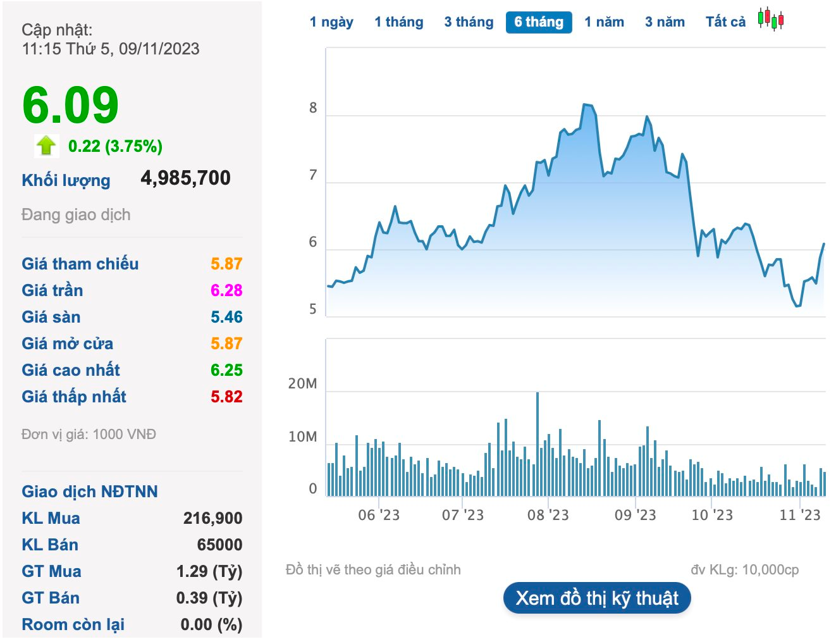
Task: Click the Đồ thị vẽ theo giá điều chỉnh note
Action: (373, 569)
